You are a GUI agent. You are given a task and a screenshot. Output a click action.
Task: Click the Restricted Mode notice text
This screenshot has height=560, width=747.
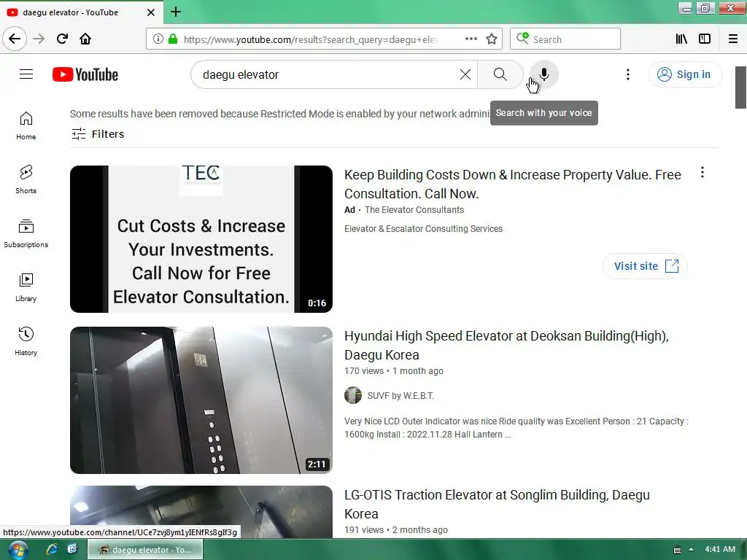tap(279, 114)
